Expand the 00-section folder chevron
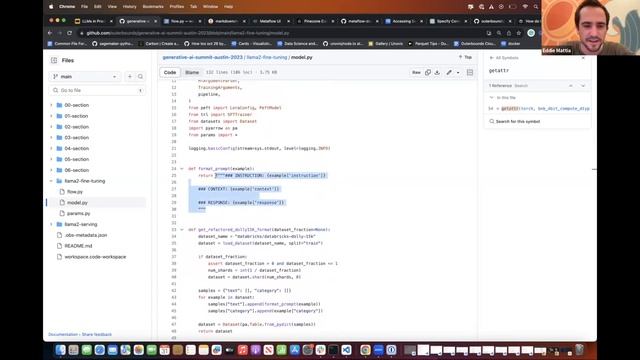The width and height of the screenshot is (640, 360). point(51,105)
